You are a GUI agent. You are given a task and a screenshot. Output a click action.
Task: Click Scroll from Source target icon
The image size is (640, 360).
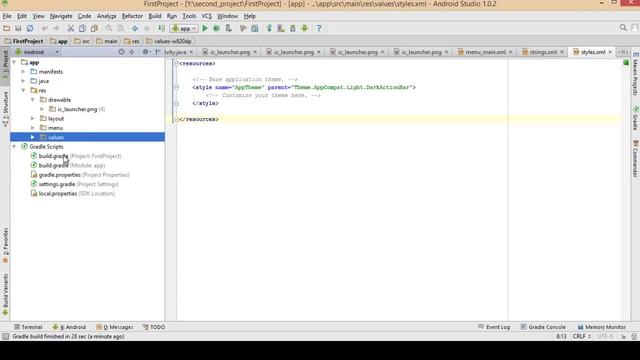coord(121,52)
